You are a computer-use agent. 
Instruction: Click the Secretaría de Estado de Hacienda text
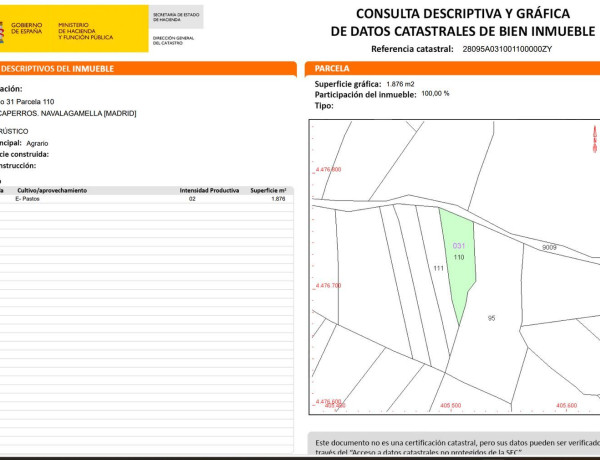tap(176, 17)
